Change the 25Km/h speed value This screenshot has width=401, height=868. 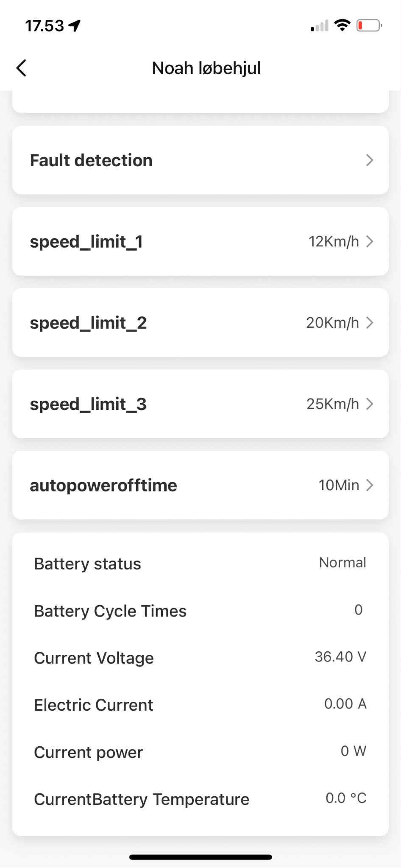coord(332,404)
